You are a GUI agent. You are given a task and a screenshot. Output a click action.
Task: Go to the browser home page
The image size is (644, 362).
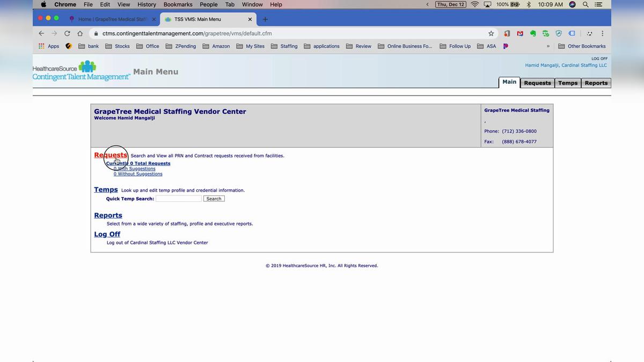(x=80, y=33)
